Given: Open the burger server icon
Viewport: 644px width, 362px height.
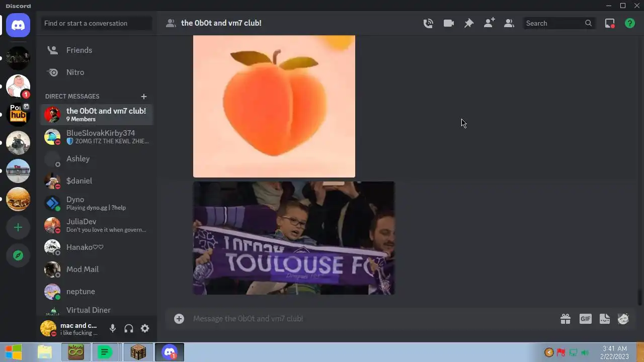Looking at the screenshot, I should tap(18, 199).
